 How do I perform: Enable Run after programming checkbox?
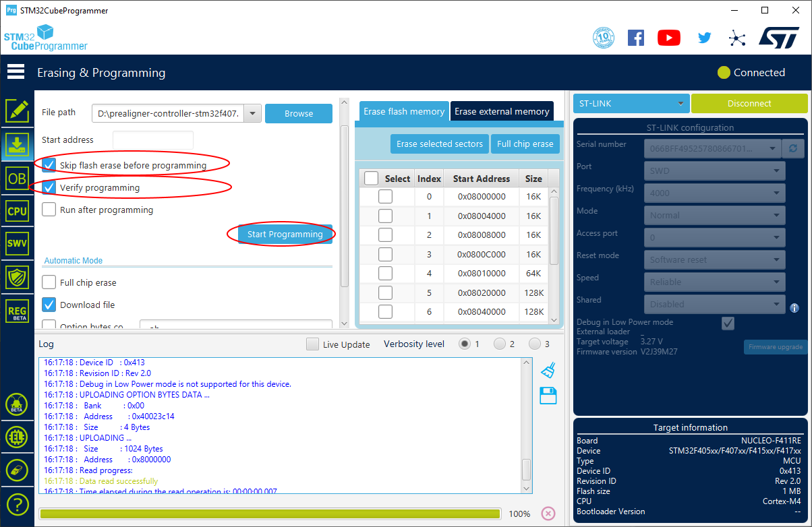point(49,210)
